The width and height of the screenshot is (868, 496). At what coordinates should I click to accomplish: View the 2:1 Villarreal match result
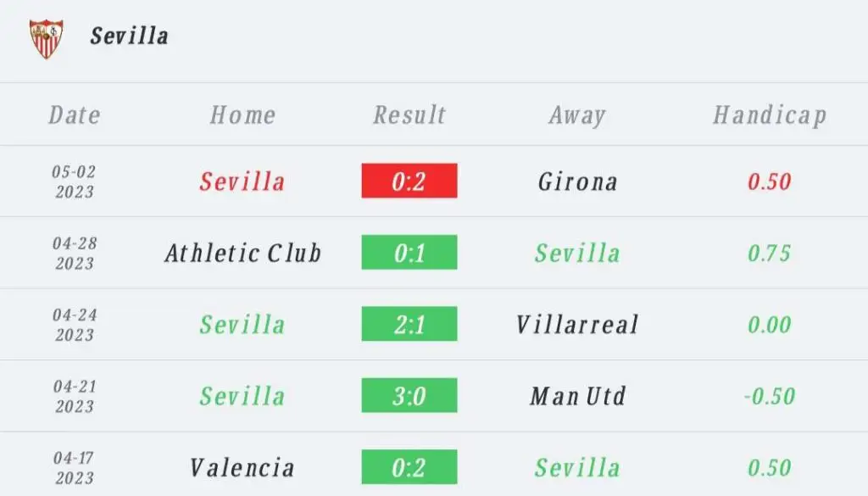pyautogui.click(x=409, y=323)
